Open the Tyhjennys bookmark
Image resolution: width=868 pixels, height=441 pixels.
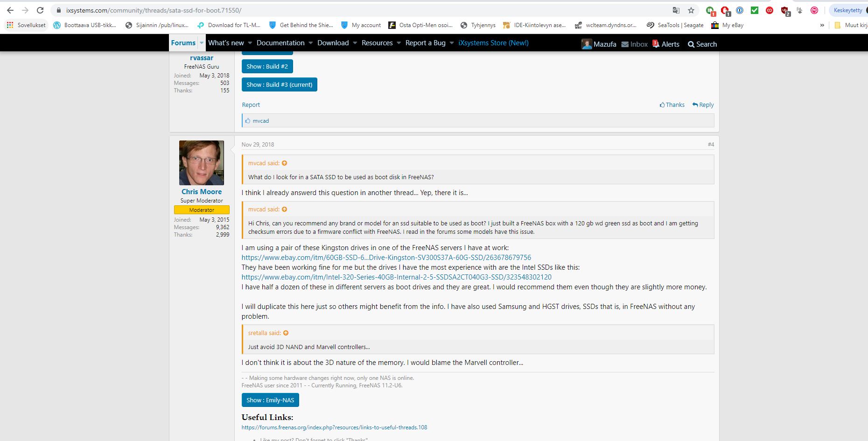[478, 25]
